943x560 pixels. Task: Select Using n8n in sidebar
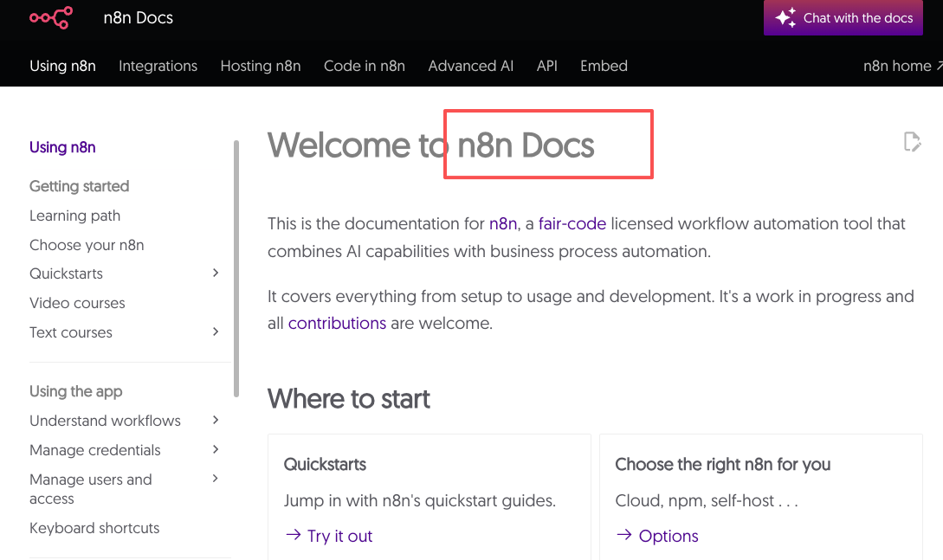(62, 147)
